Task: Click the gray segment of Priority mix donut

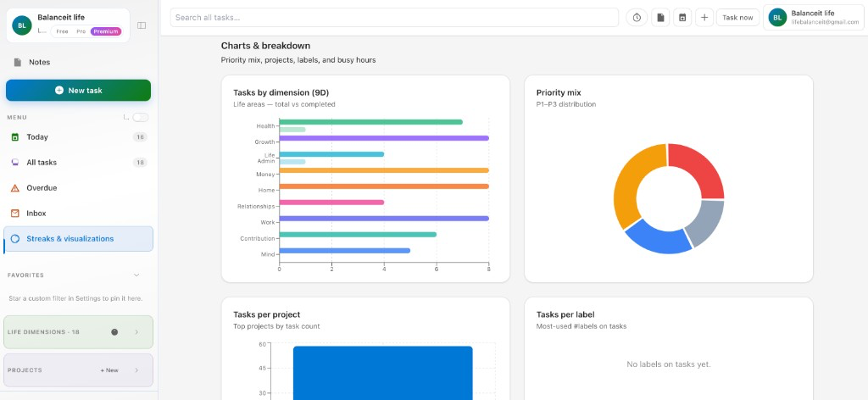Action: point(706,221)
